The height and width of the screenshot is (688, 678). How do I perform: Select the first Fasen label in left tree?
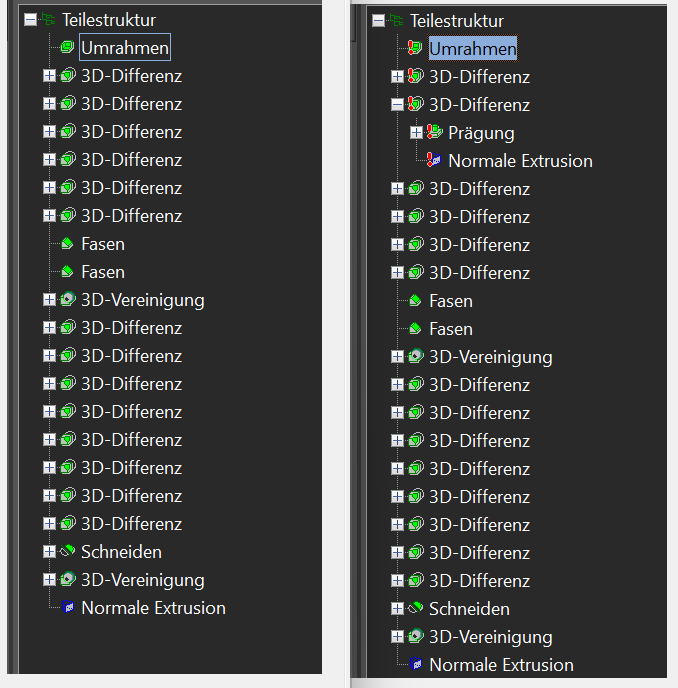pyautogui.click(x=103, y=244)
